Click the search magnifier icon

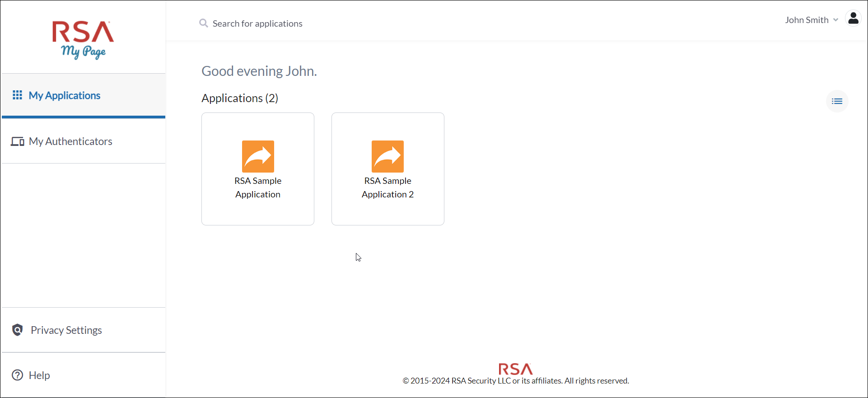click(204, 23)
